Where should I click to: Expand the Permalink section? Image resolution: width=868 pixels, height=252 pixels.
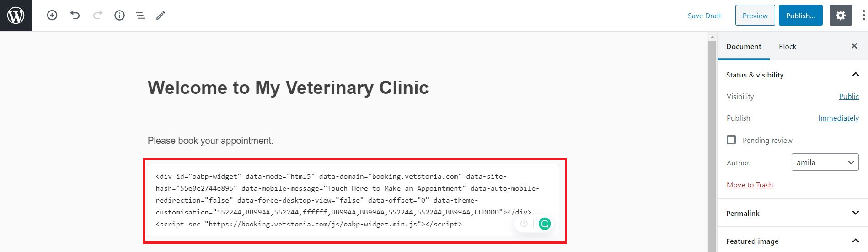[x=855, y=213]
